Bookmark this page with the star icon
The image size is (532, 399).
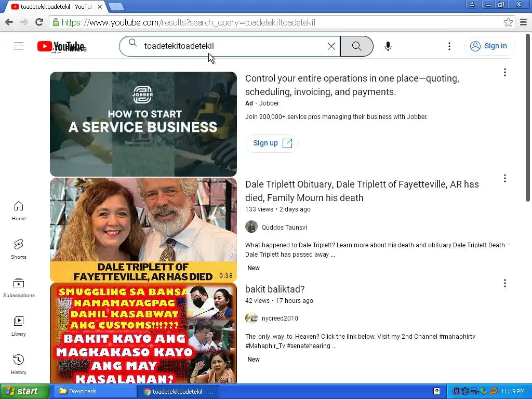[x=508, y=22]
